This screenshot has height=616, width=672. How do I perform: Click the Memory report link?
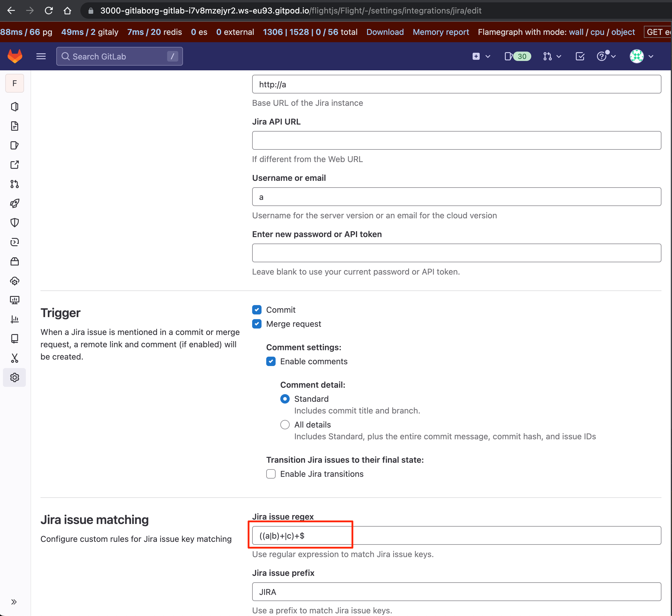pos(441,32)
